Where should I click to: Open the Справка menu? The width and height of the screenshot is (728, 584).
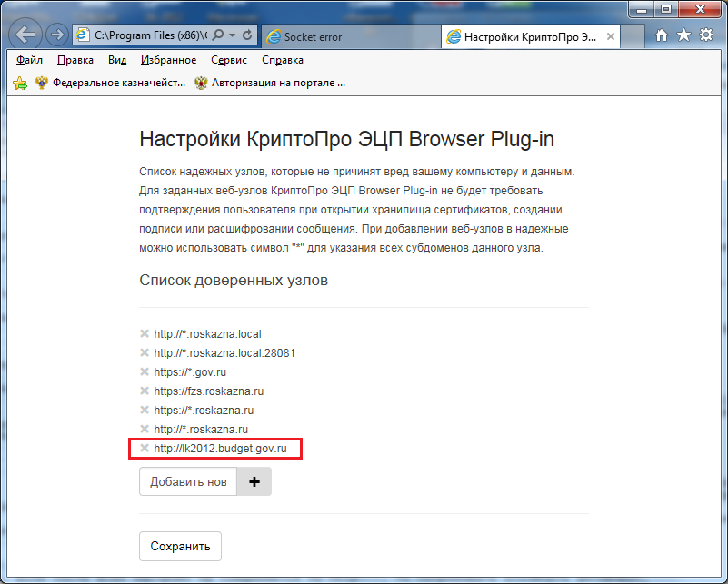283,60
